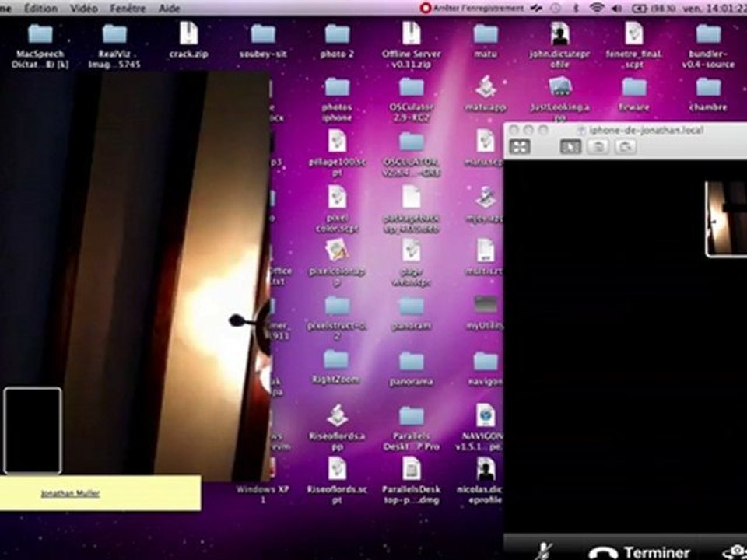Select the OSCulator 2.9-KG2 folder
The image size is (747, 560).
[x=411, y=99]
